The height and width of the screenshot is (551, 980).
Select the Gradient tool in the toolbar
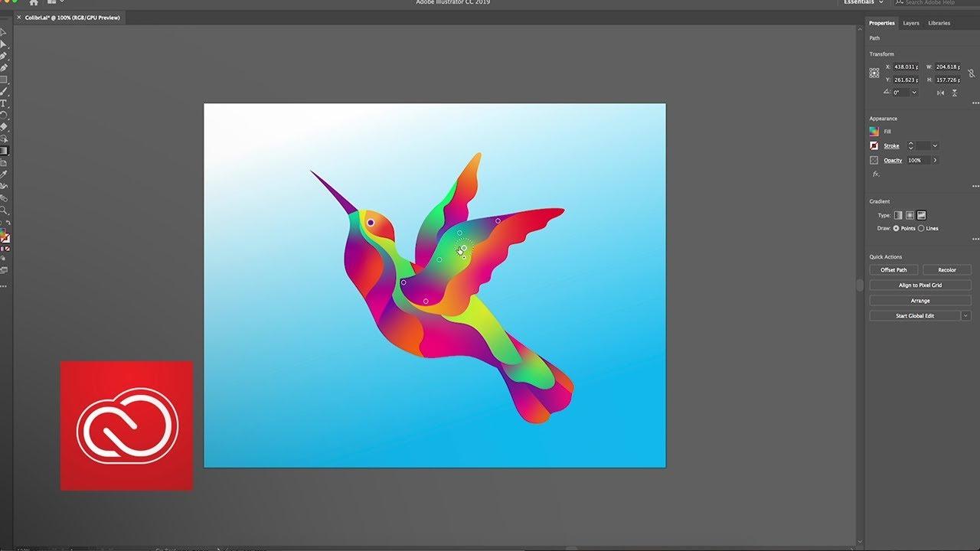[4, 150]
